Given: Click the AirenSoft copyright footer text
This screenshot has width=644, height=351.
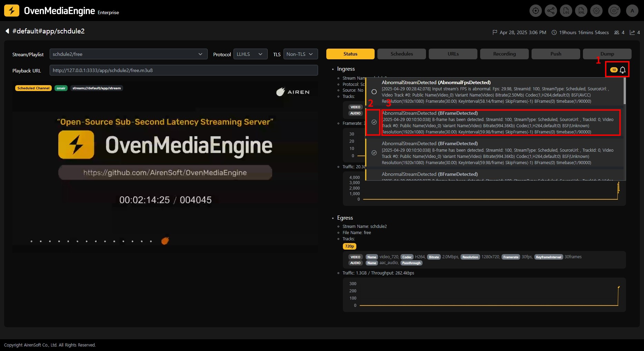Looking at the screenshot, I should [50, 345].
